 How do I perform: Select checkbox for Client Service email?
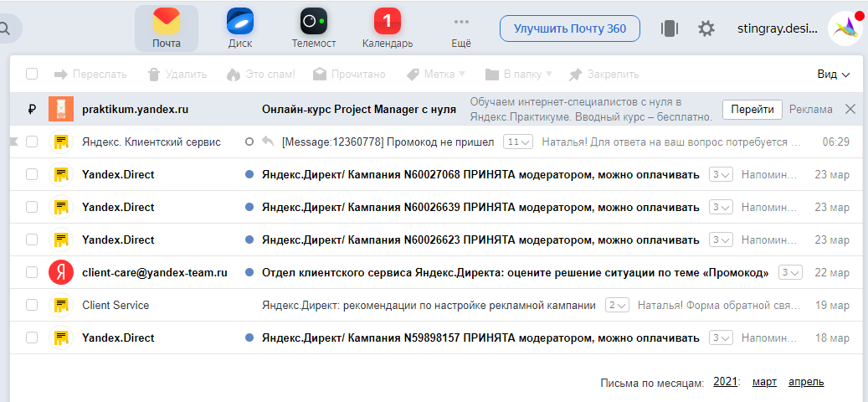(32, 305)
